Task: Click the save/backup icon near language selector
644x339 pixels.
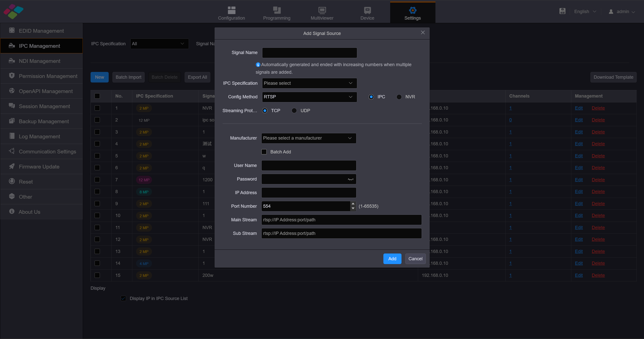Action: pyautogui.click(x=562, y=11)
